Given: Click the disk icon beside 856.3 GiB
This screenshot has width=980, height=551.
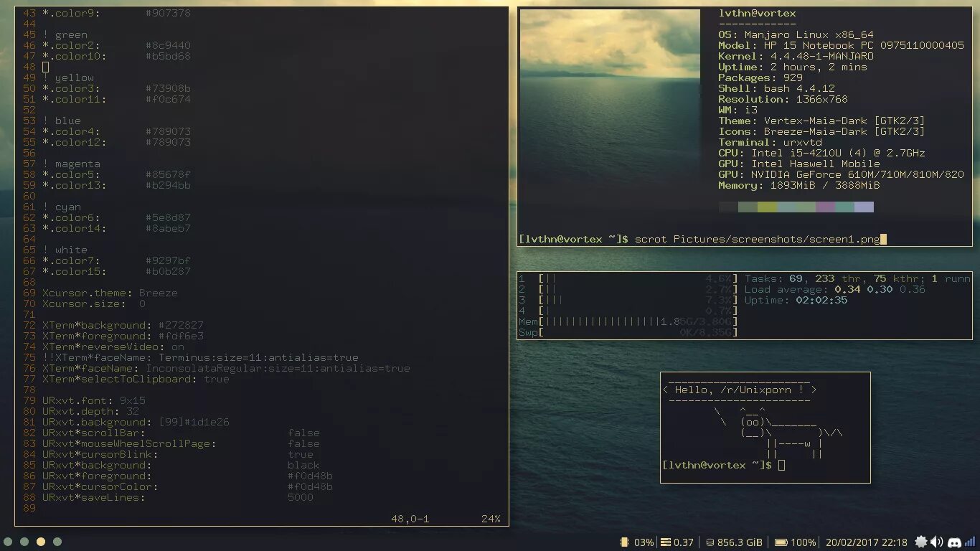Looking at the screenshot, I should tap(710, 542).
